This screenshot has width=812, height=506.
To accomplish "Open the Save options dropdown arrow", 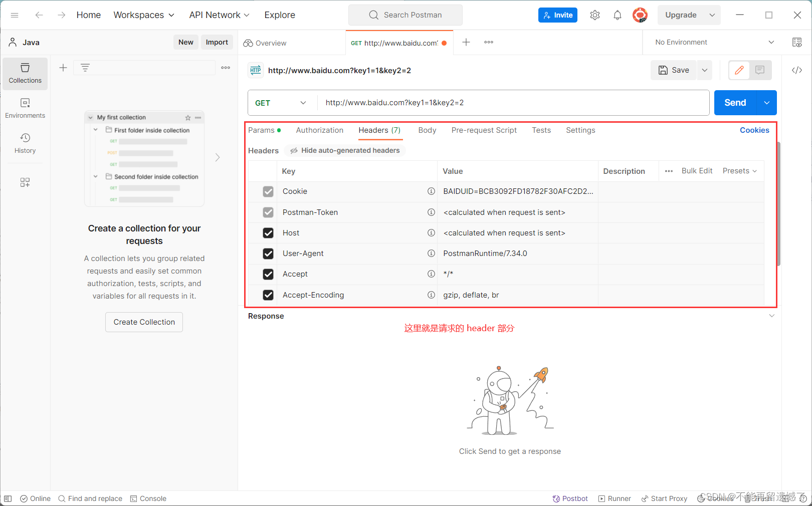I will (x=705, y=70).
